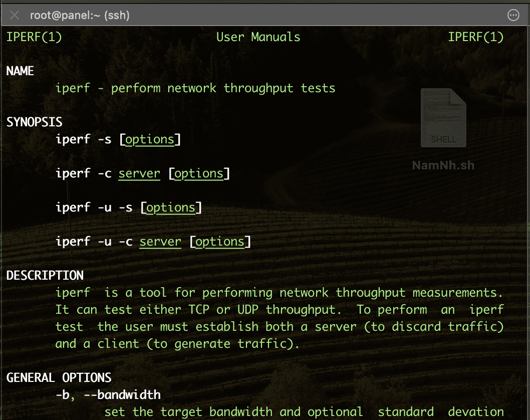Open the ellipsis more-options menu in title bar
The height and width of the screenshot is (420, 530).
pyautogui.click(x=513, y=16)
